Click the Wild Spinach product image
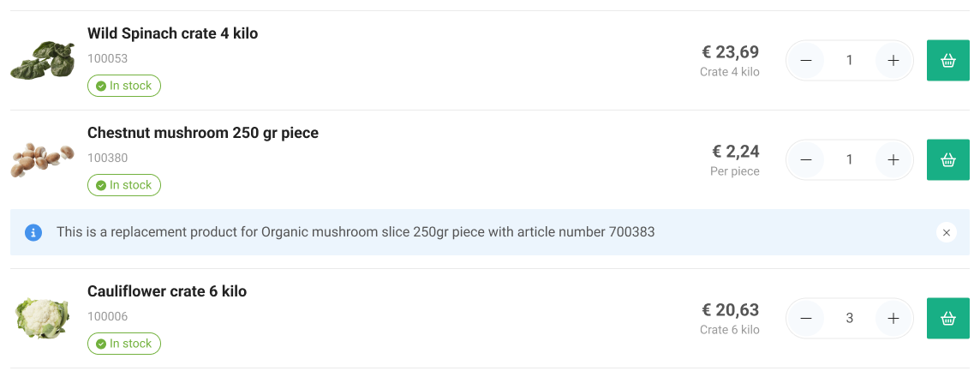The width and height of the screenshot is (980, 377). pyautogui.click(x=42, y=61)
